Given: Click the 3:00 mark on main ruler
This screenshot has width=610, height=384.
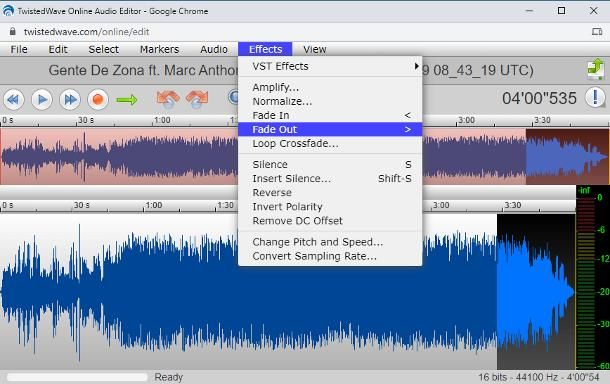Looking at the screenshot, I should [441, 205].
